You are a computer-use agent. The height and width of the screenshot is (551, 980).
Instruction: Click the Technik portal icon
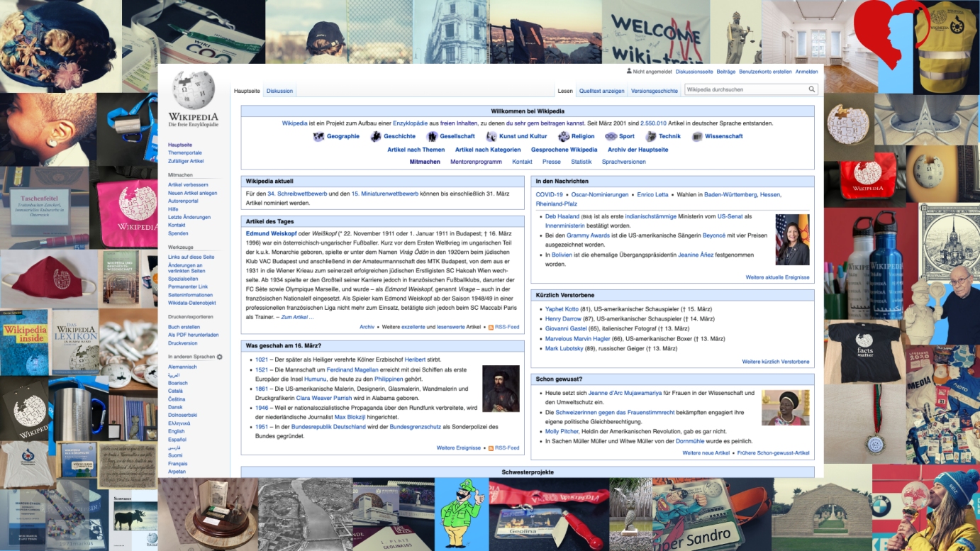coord(650,136)
